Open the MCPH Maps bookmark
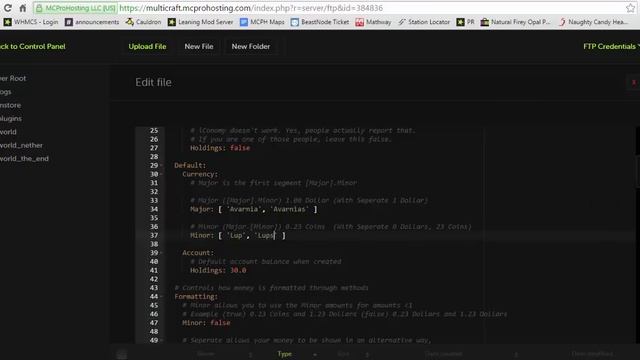 (262, 22)
